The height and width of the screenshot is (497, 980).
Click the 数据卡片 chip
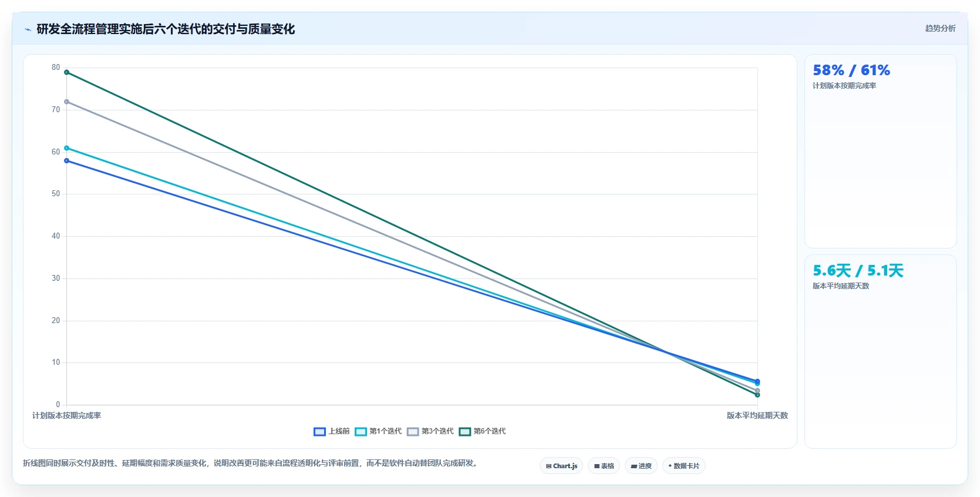point(684,466)
